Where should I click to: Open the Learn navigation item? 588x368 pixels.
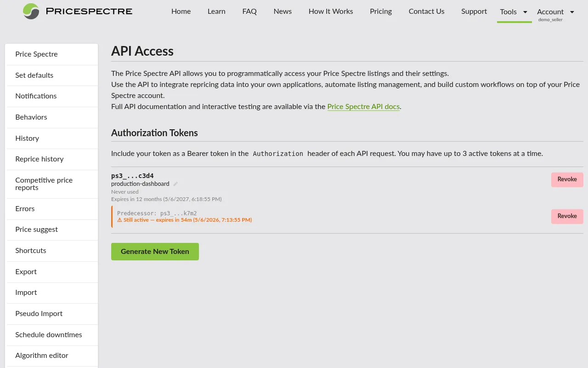(216, 11)
